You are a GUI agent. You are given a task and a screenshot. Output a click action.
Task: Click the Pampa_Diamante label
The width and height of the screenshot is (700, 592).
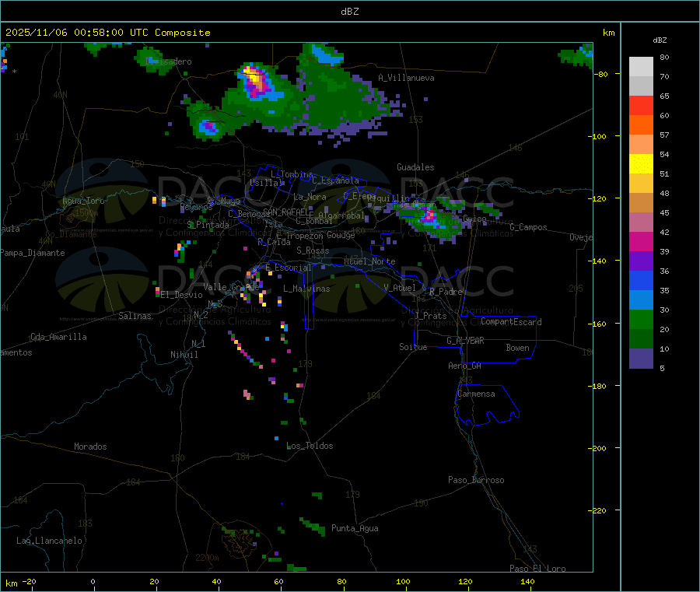pyautogui.click(x=32, y=253)
